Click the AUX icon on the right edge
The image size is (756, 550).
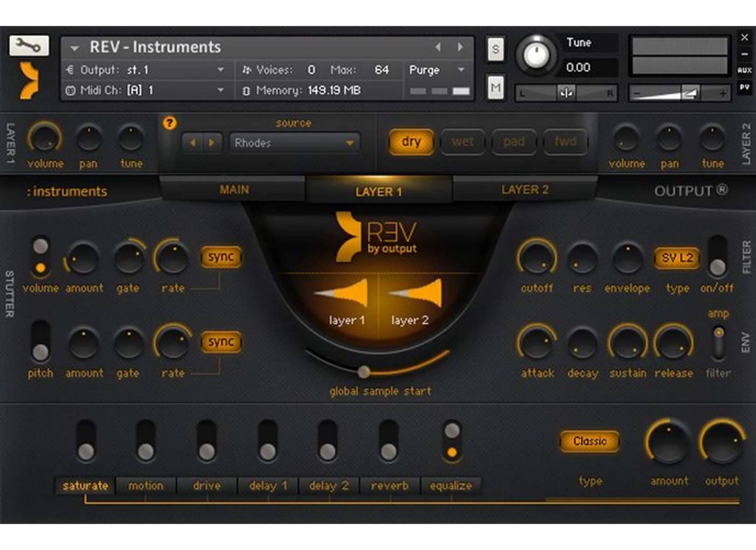[x=745, y=70]
